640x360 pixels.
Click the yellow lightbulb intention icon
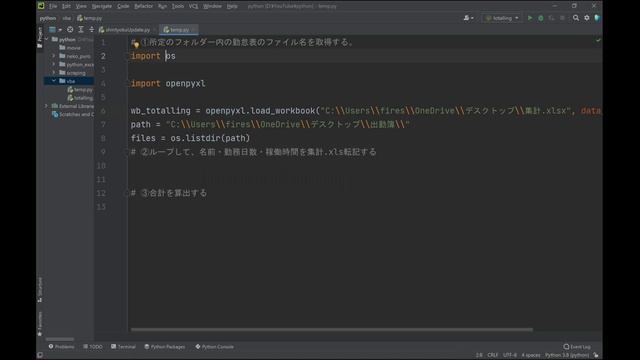click(135, 43)
